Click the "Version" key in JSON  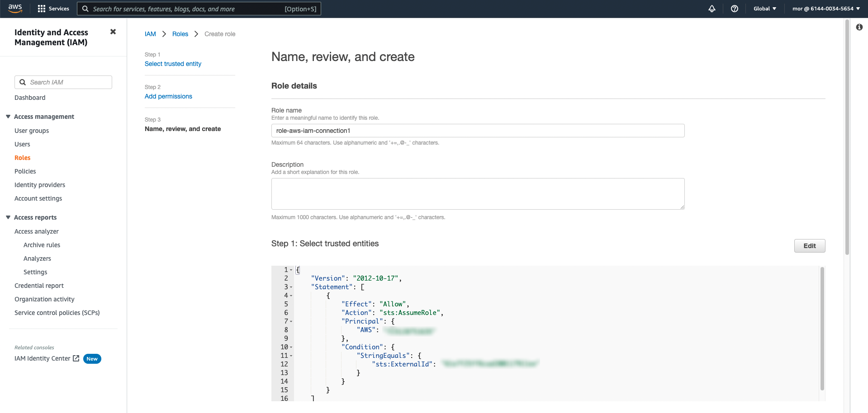tap(328, 278)
